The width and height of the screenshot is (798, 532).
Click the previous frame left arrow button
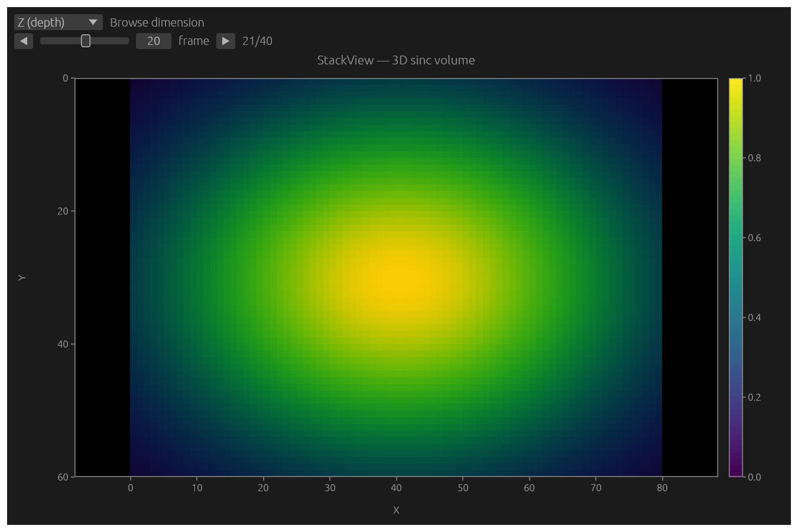(24, 41)
